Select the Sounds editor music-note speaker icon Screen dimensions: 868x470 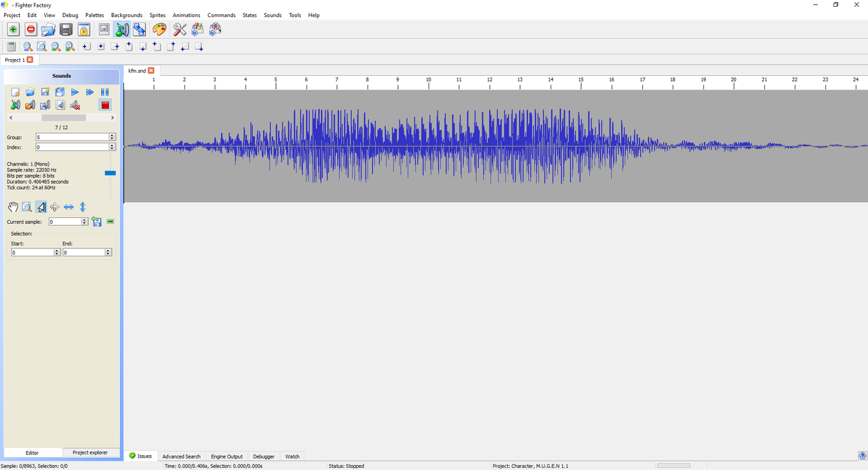point(121,29)
